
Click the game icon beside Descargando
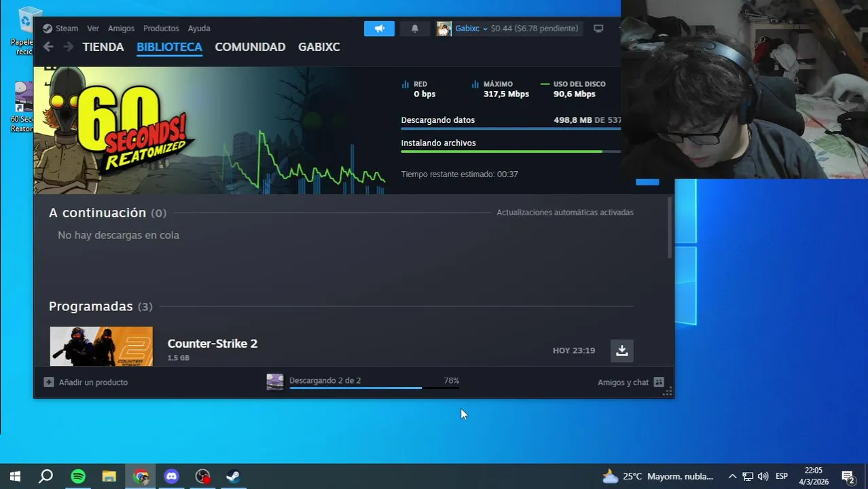click(x=275, y=382)
